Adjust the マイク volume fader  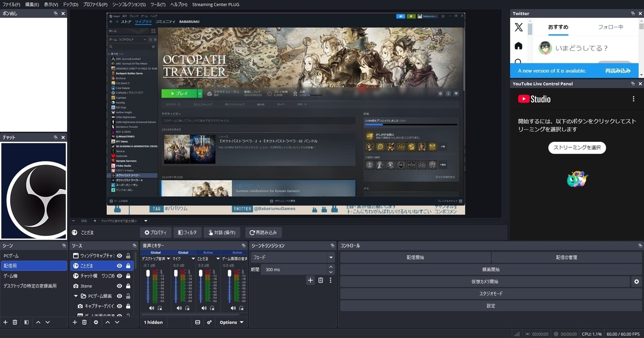[x=176, y=274]
